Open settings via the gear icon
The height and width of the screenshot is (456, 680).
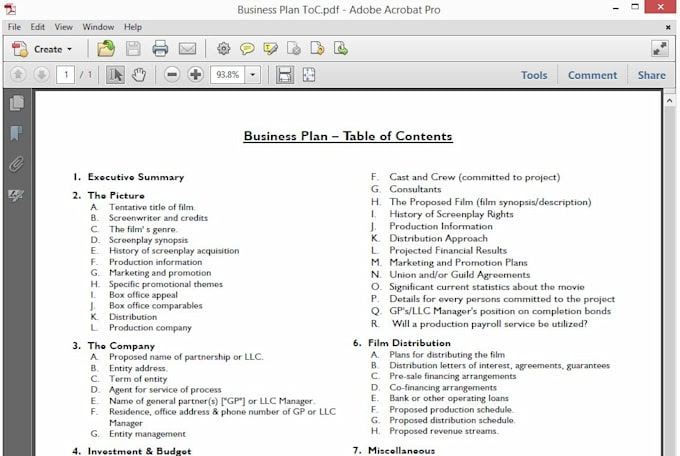[223, 49]
